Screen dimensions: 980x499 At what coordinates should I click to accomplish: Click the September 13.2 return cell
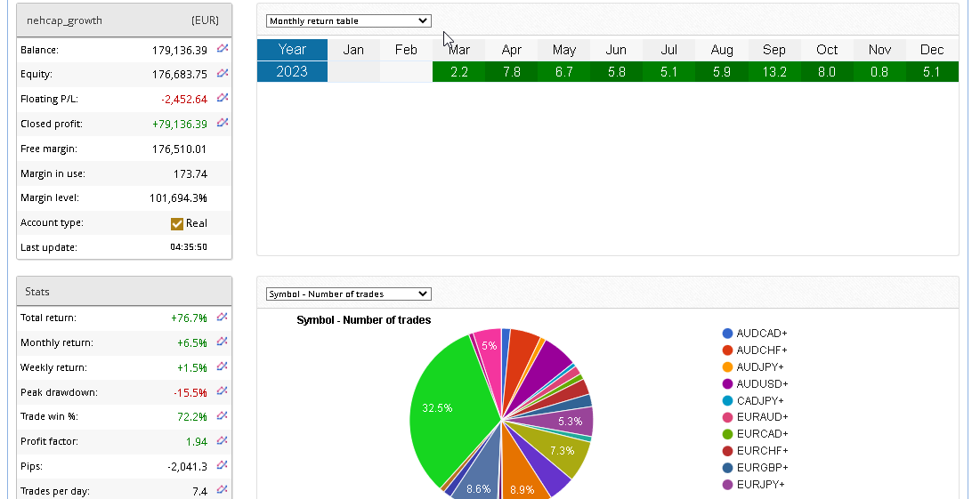774,72
